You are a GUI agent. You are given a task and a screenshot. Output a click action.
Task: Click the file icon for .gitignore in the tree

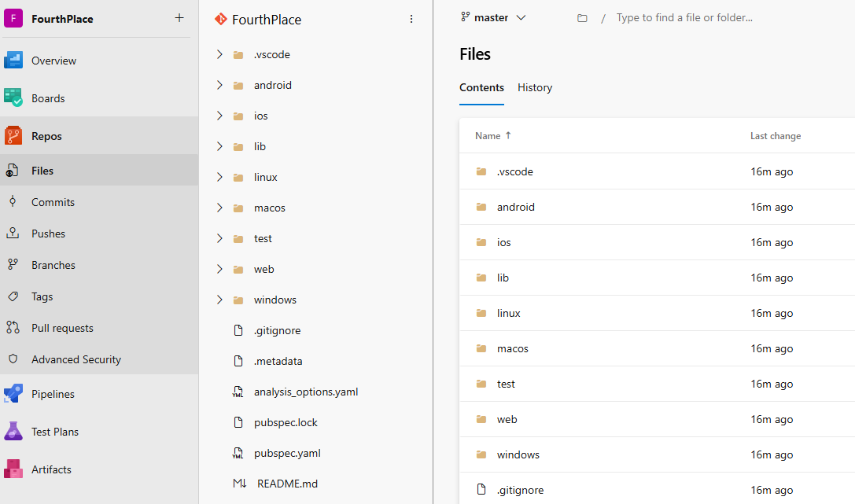238,330
